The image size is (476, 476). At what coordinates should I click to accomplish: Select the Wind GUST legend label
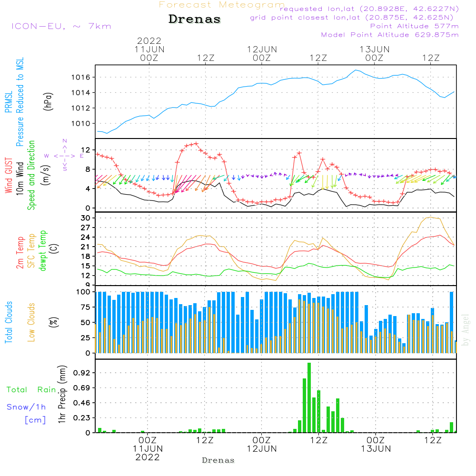tap(9, 175)
